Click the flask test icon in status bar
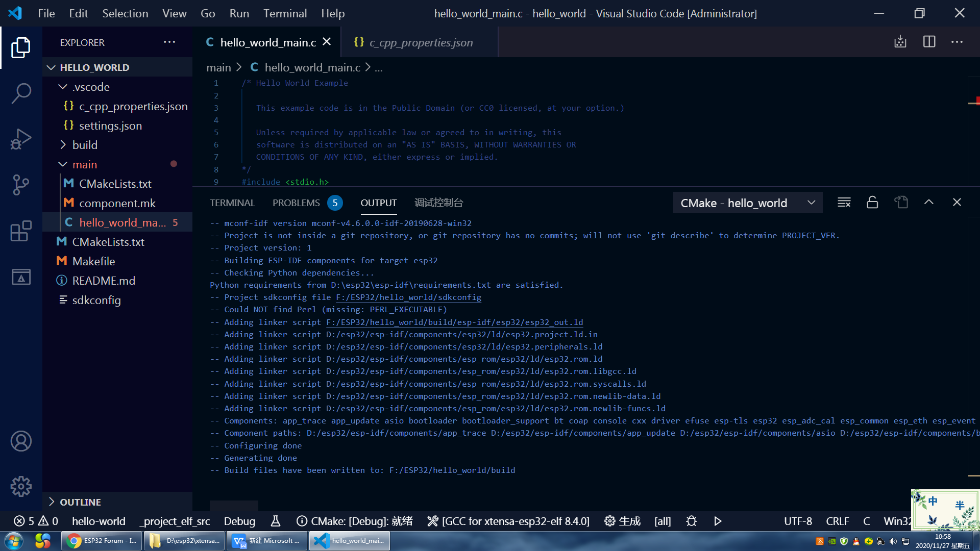 275,521
